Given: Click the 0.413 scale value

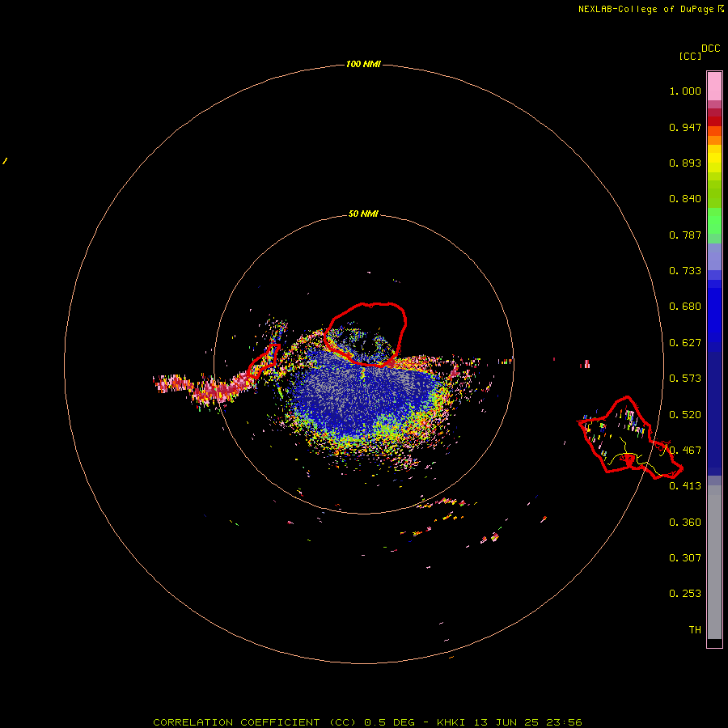Looking at the screenshot, I should click(685, 486).
